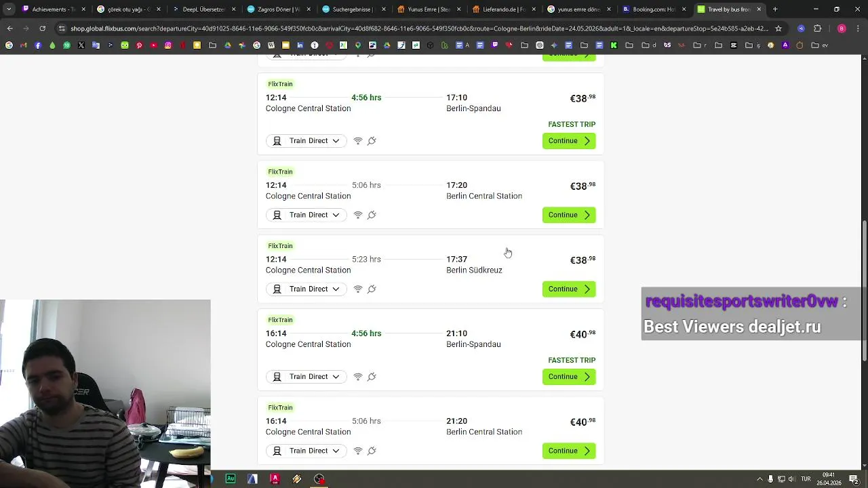Open a new browser tab

(775, 9)
